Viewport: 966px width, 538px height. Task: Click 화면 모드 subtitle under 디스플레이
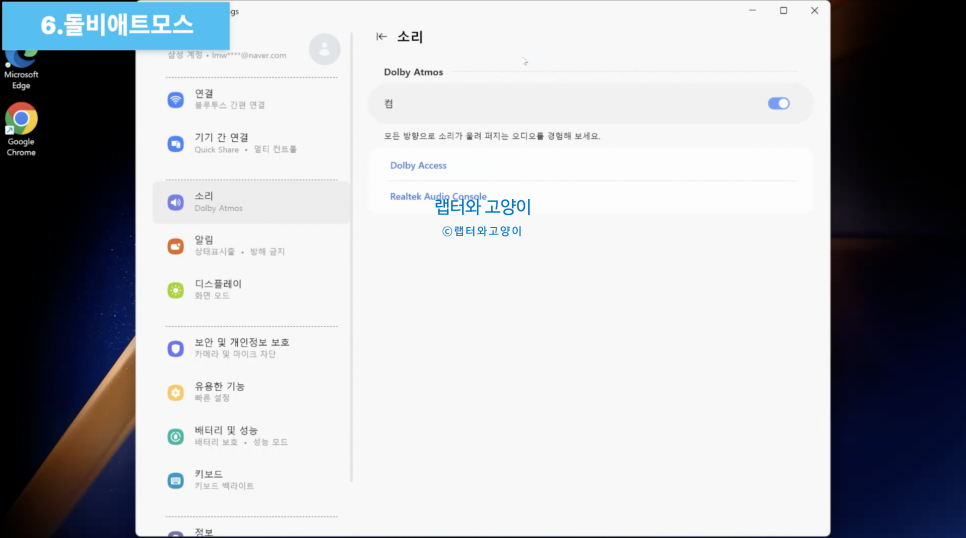(212, 296)
